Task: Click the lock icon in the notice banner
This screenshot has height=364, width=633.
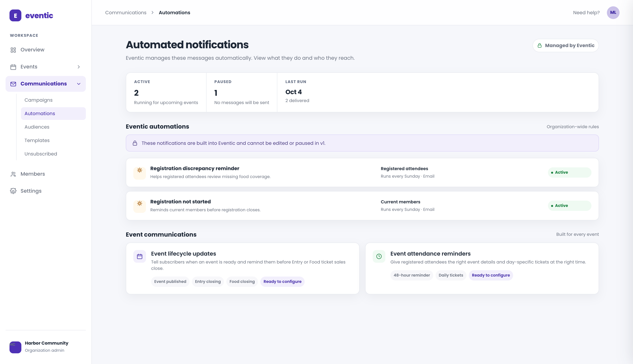Action: 135,143
